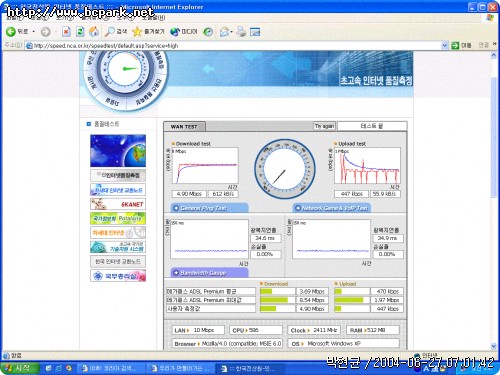Viewport: 500px width, 375px height.
Task: Open the General Ping Test section button
Action: coord(210,208)
